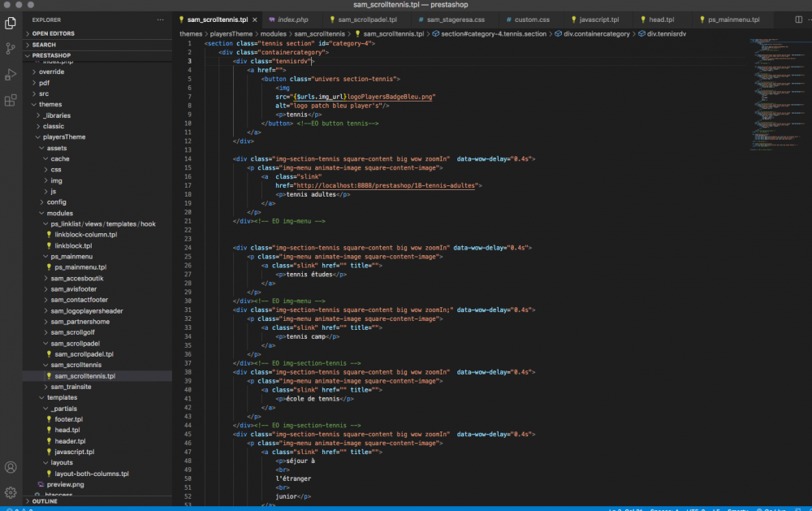Expand the OUTLINE section
The image size is (812, 511).
coord(45,501)
